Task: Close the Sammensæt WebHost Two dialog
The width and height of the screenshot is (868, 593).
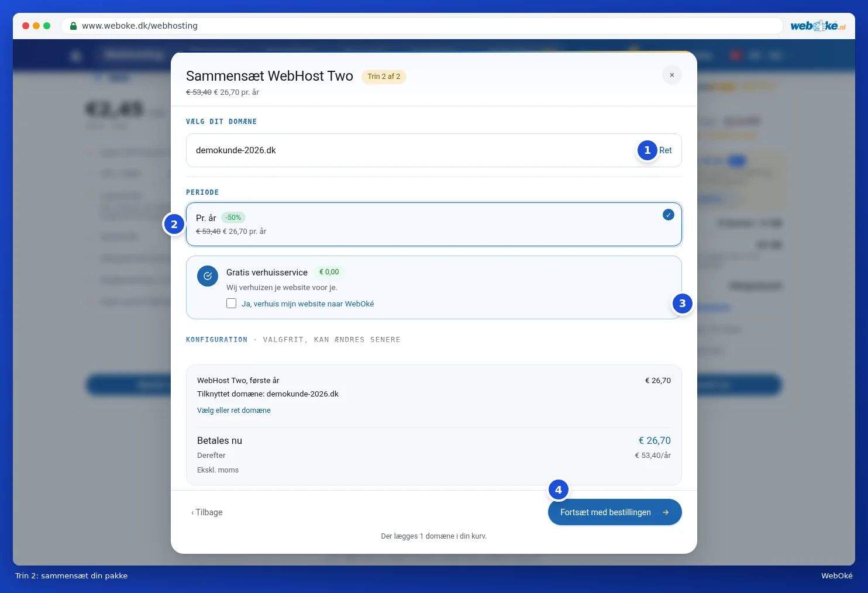Action: pos(672,75)
